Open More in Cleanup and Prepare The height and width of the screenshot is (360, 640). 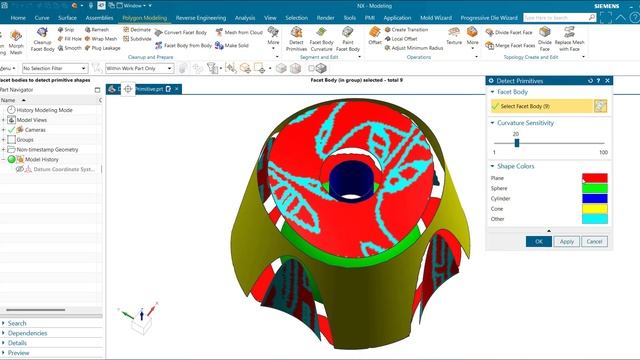point(273,38)
